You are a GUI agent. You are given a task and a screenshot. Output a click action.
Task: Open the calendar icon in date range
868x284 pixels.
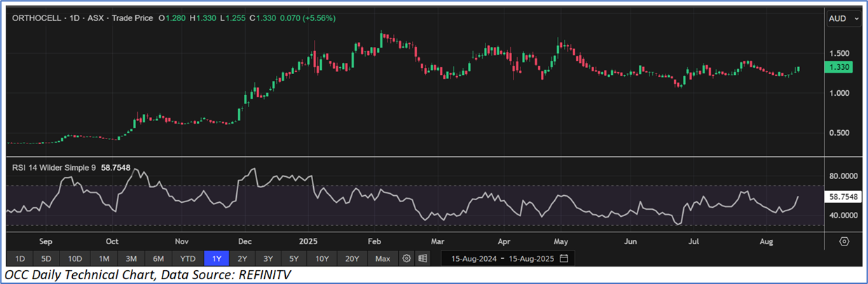click(564, 259)
